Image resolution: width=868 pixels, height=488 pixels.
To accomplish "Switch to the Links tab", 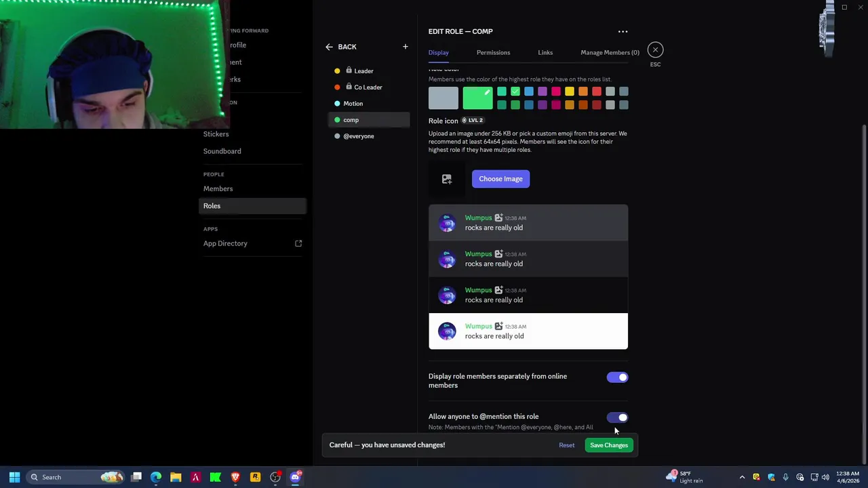I will [x=545, y=52].
